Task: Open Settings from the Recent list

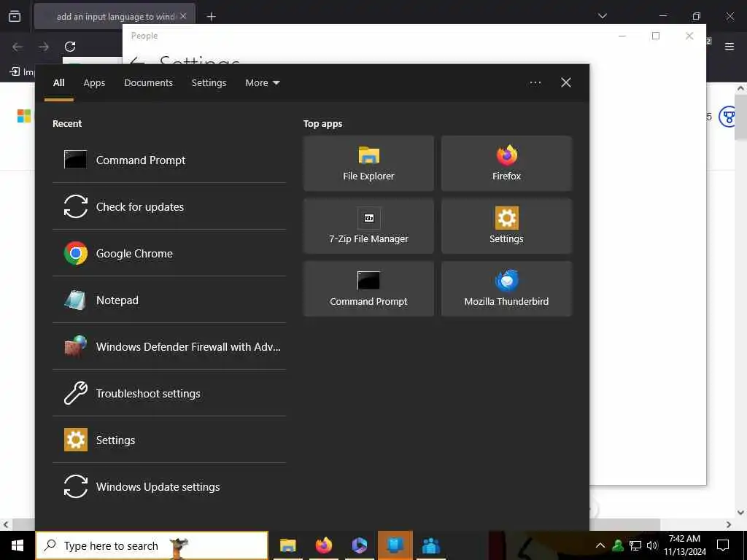Action: click(x=169, y=440)
